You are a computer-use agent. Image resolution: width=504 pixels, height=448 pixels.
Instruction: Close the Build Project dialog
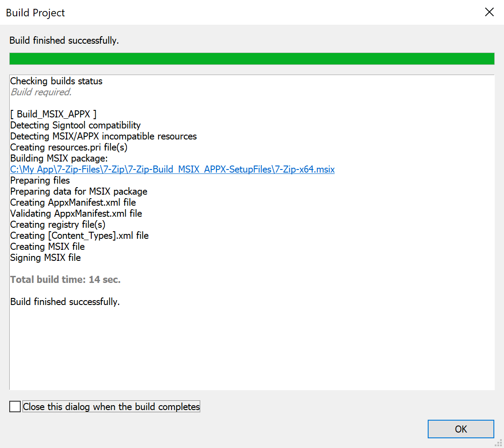coord(489,12)
